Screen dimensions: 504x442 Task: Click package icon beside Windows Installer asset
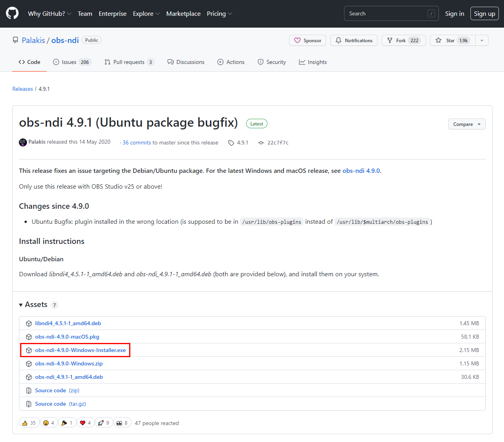point(29,350)
